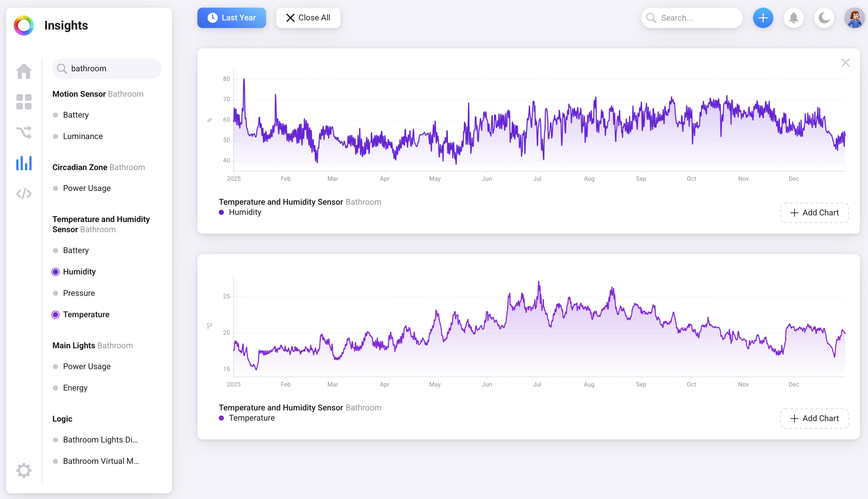
Task: Open the Home sidebar icon
Action: point(24,71)
